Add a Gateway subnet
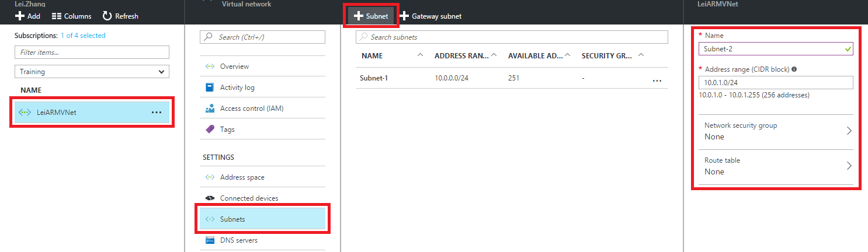This screenshot has height=252, width=868. (x=430, y=16)
